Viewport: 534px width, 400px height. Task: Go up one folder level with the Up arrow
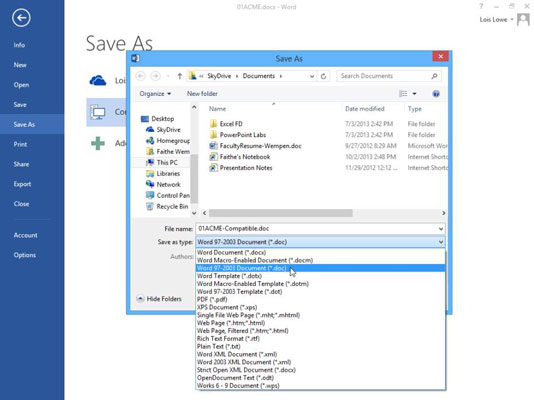pos(179,76)
